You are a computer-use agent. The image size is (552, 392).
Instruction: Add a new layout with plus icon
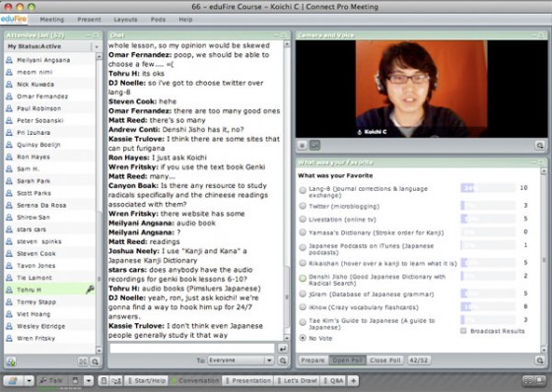353,380
